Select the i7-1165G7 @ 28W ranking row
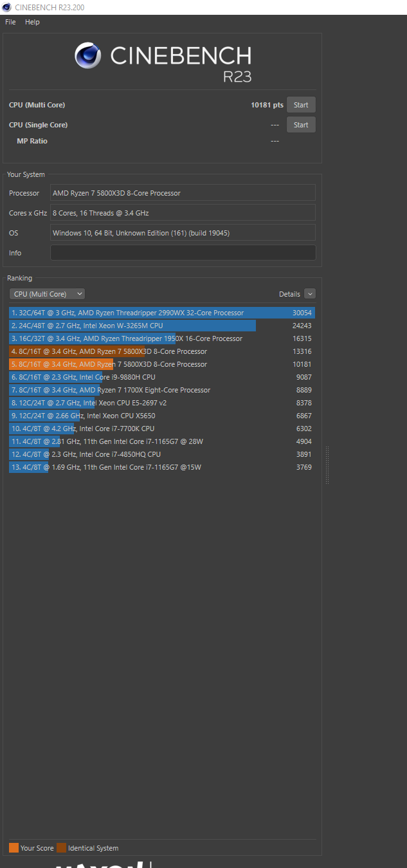 (162, 441)
